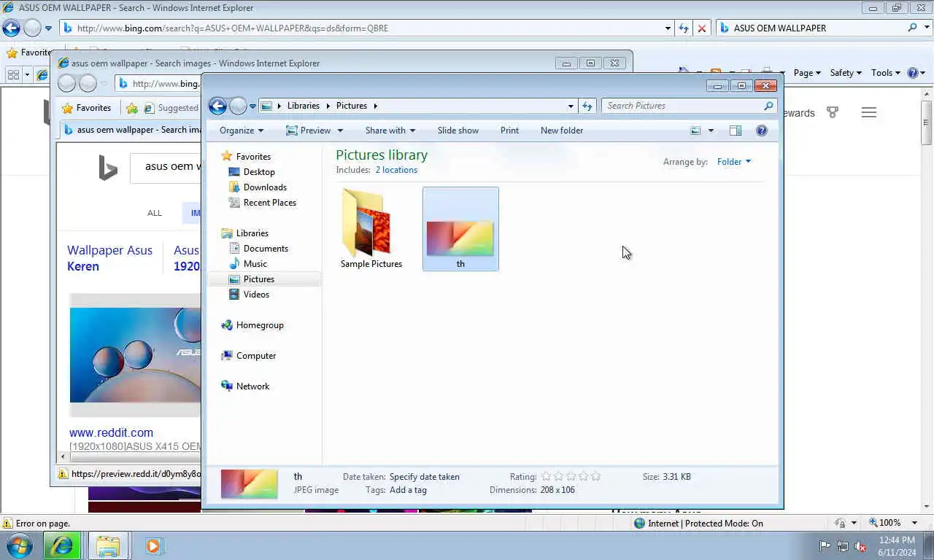Viewport: 934px width, 560px height.
Task: Open the Safety menu in IE command bar
Action: (x=846, y=73)
